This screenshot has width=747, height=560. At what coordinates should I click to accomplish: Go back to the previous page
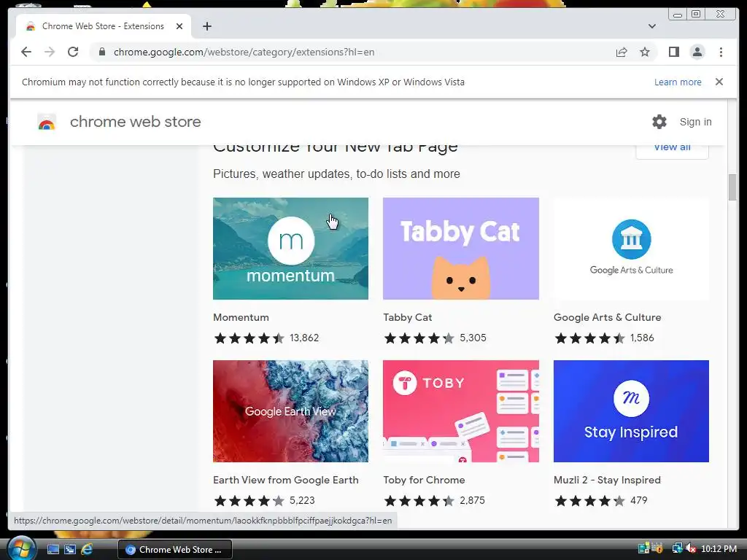(26, 52)
